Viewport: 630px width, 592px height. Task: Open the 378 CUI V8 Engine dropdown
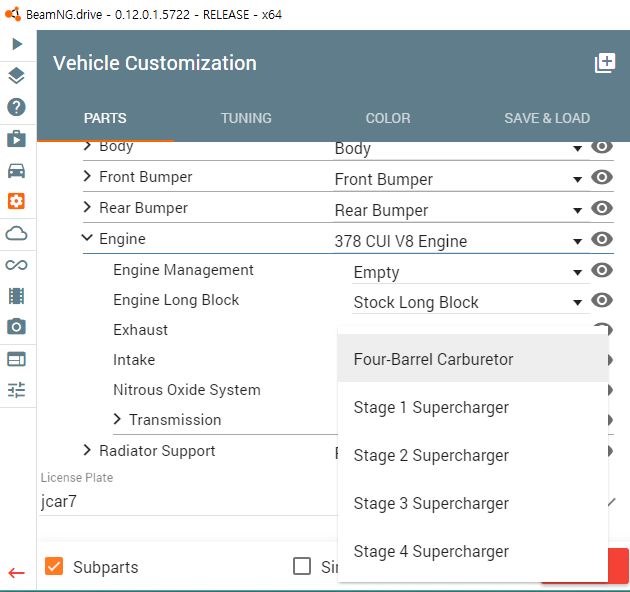(461, 242)
